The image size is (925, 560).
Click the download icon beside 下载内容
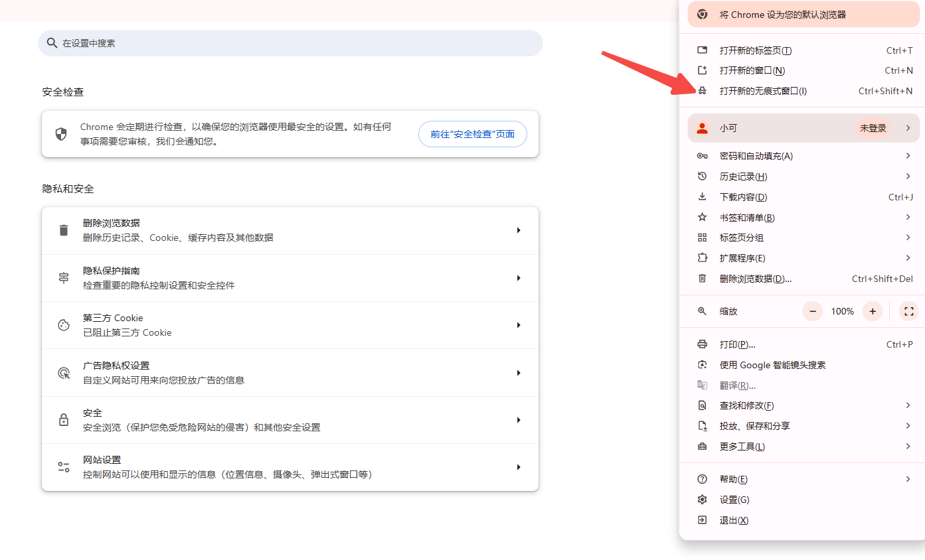coord(703,197)
